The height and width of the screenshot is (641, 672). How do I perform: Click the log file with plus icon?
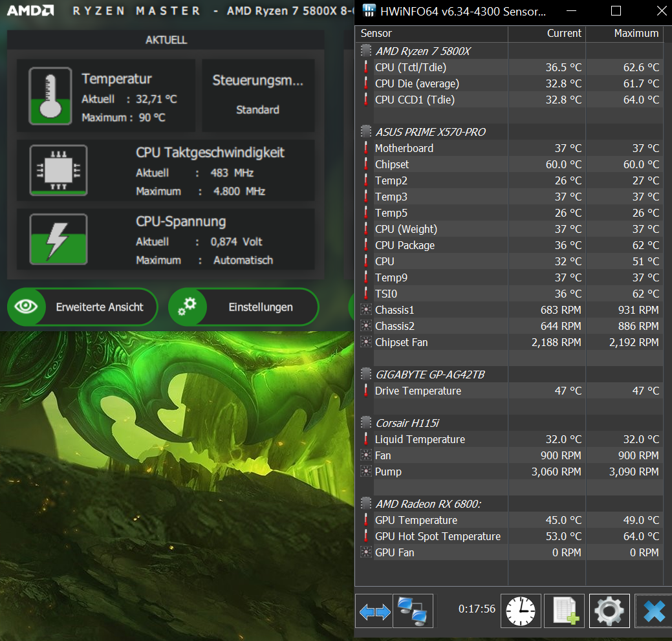tap(565, 611)
